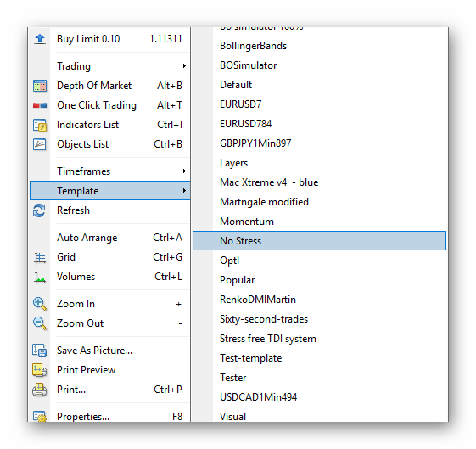Image resolution: width=476 pixels, height=449 pixels.
Task: Select the No Stress template
Action: 319,241
